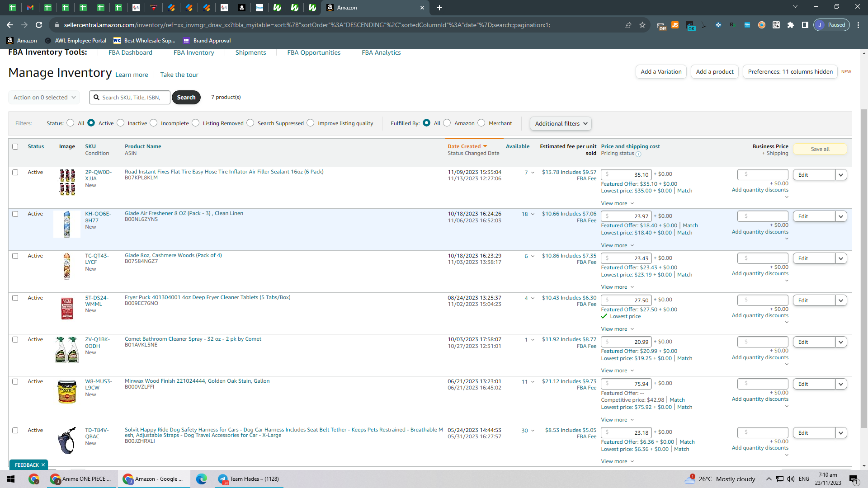Expand the Action on 0 selected dropdown

coord(44,97)
